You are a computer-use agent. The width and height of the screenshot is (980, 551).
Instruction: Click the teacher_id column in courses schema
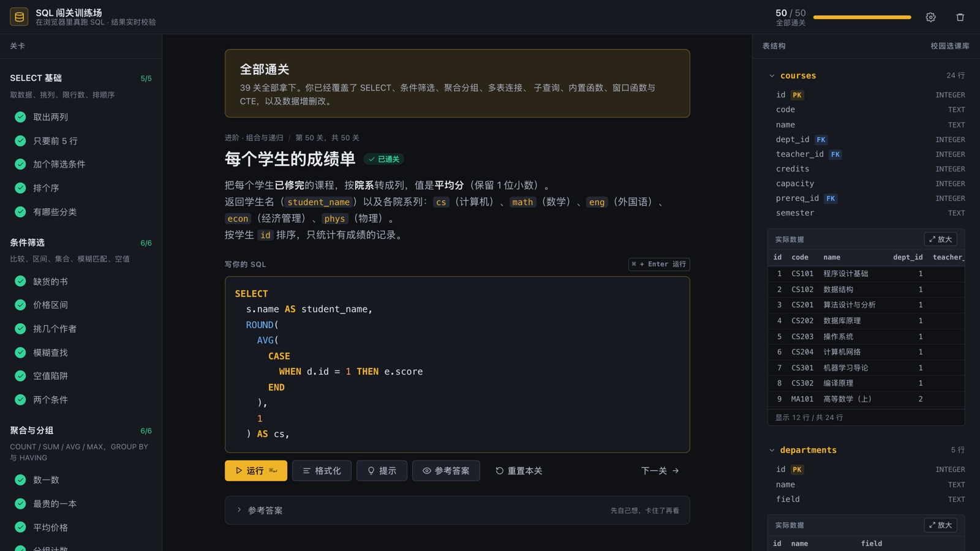870,154
